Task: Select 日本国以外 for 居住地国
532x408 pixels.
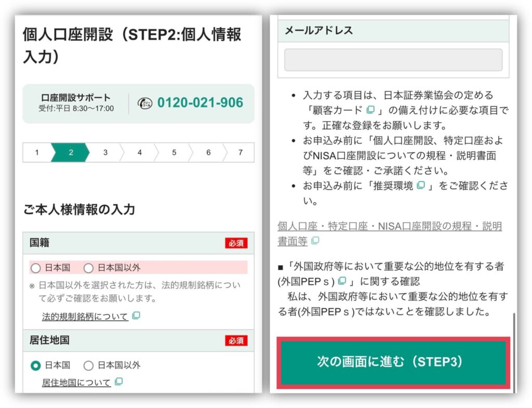Action: [x=89, y=365]
